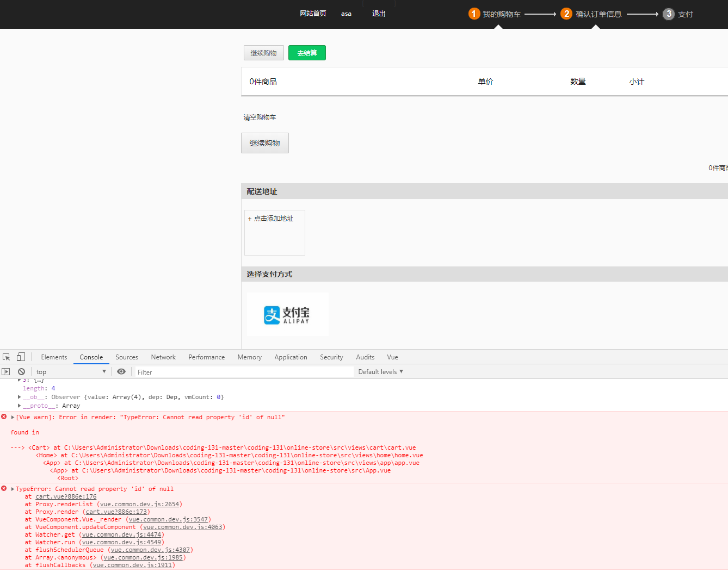
Task: Open the Network tab
Action: (163, 357)
